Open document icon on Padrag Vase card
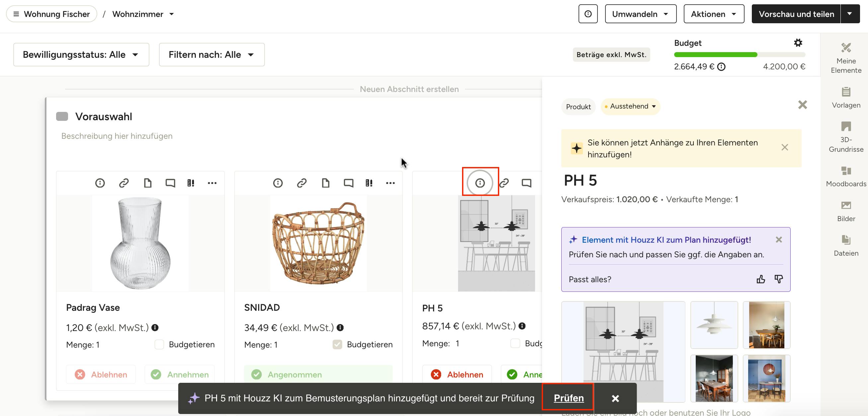Viewport: 868px width, 416px height. [x=148, y=183]
